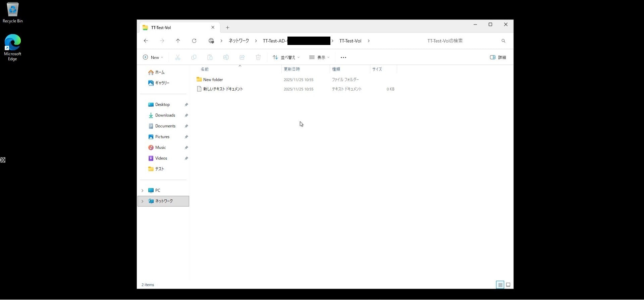Image resolution: width=644 pixels, height=300 pixels.
Task: Click the forward navigation arrow
Action: click(x=162, y=41)
